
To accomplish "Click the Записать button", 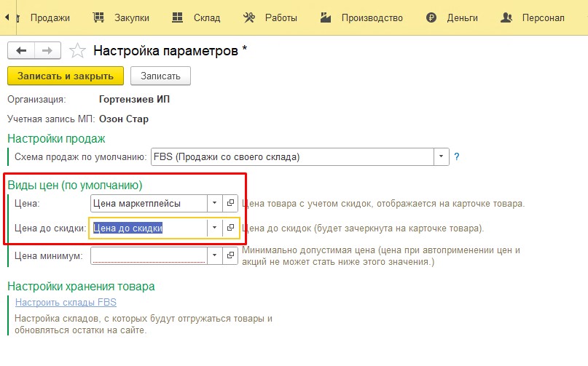I will [160, 76].
